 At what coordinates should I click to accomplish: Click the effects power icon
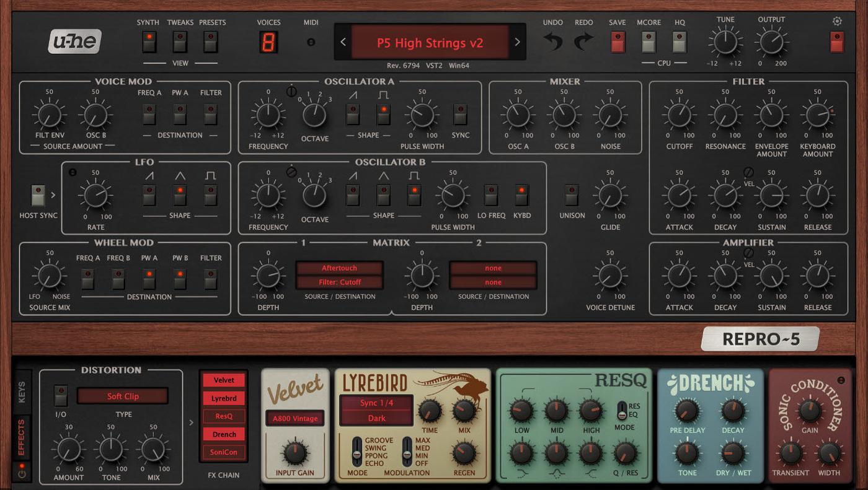22,475
